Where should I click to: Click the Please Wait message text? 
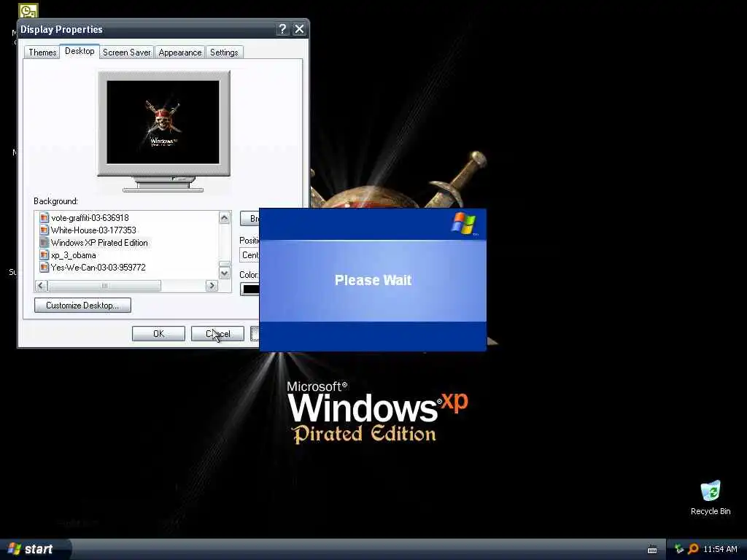tap(373, 280)
